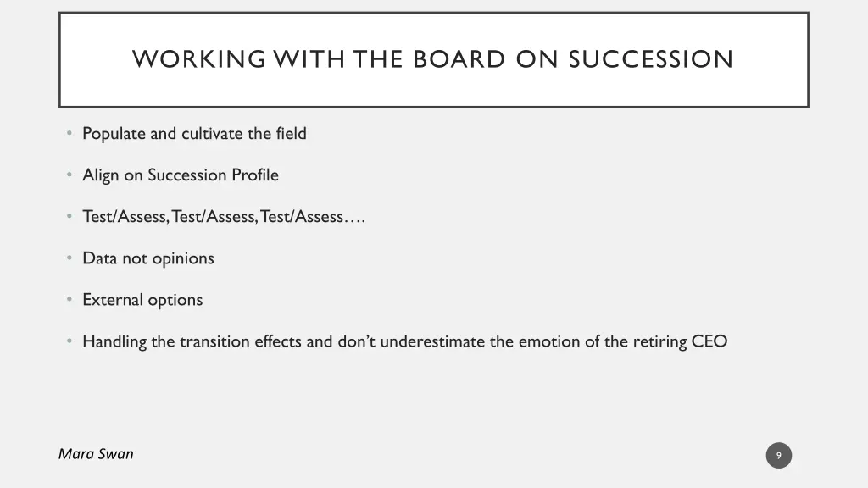This screenshot has height=488, width=868.
Task: Select the "Populate and cultivate the field" text
Action: click(x=194, y=134)
